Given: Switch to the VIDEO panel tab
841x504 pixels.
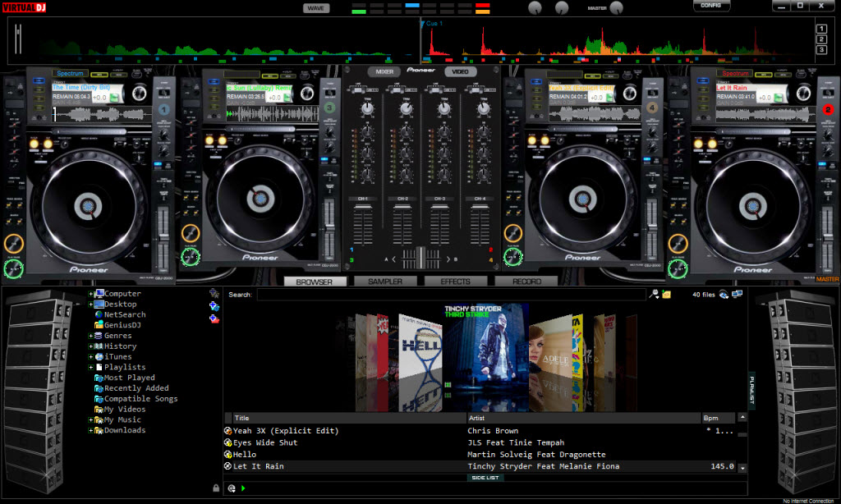Looking at the screenshot, I should point(460,72).
